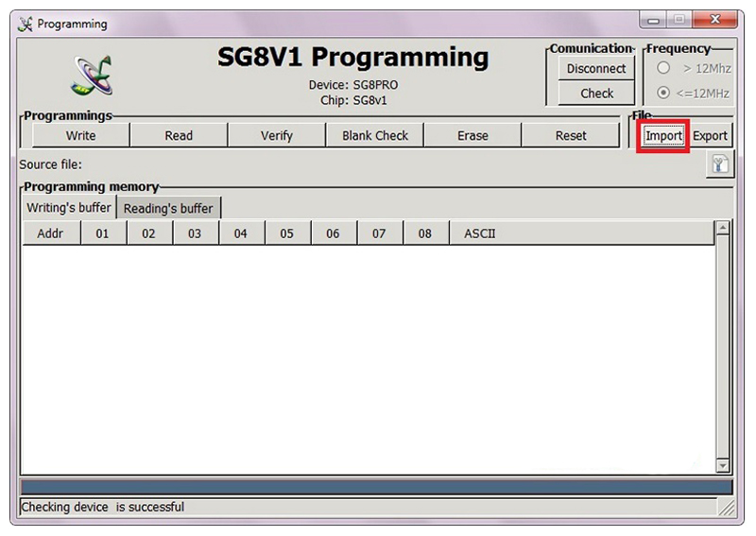Open the Reading's buffer tab

pos(168,208)
